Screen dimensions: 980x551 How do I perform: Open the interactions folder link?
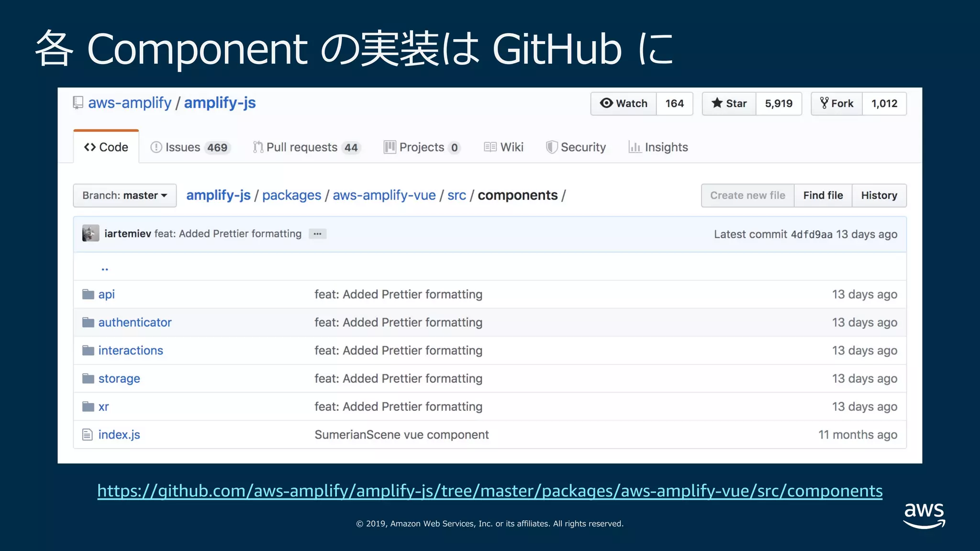(x=131, y=351)
